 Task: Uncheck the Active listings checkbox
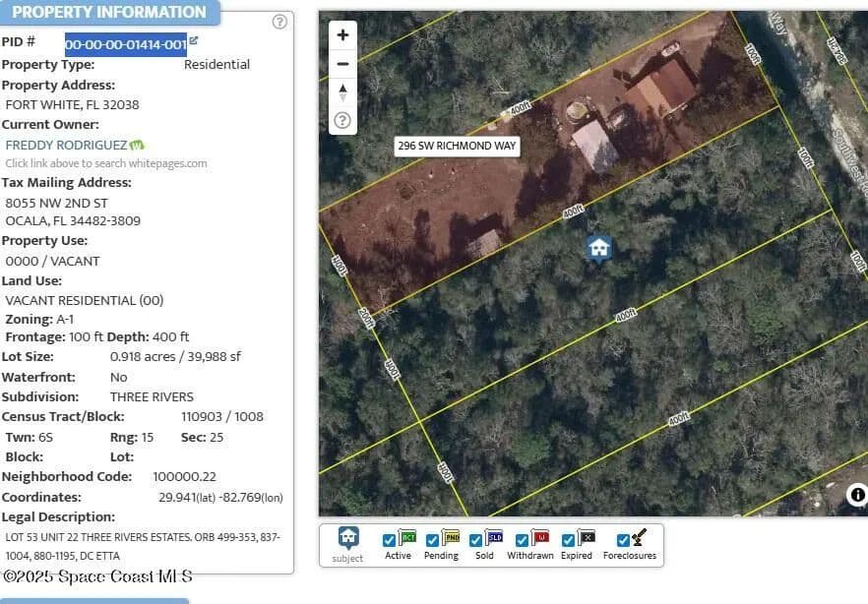(x=390, y=540)
